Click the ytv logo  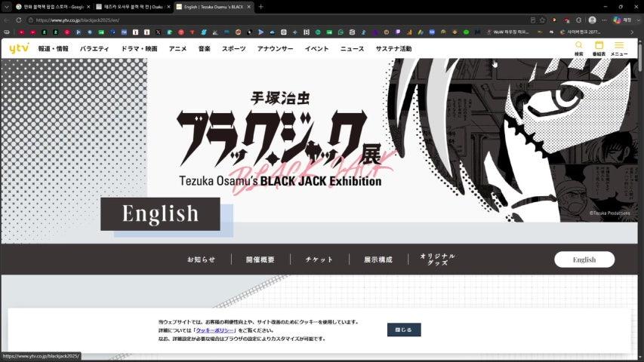[x=19, y=48]
